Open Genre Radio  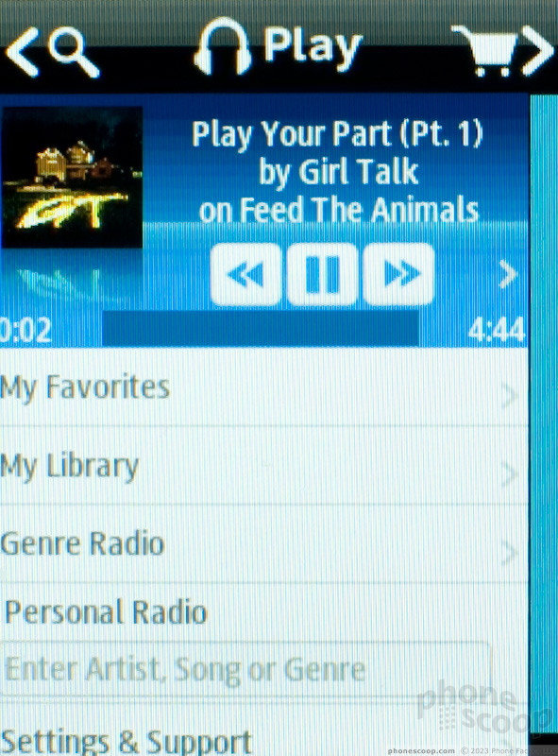coord(264,544)
